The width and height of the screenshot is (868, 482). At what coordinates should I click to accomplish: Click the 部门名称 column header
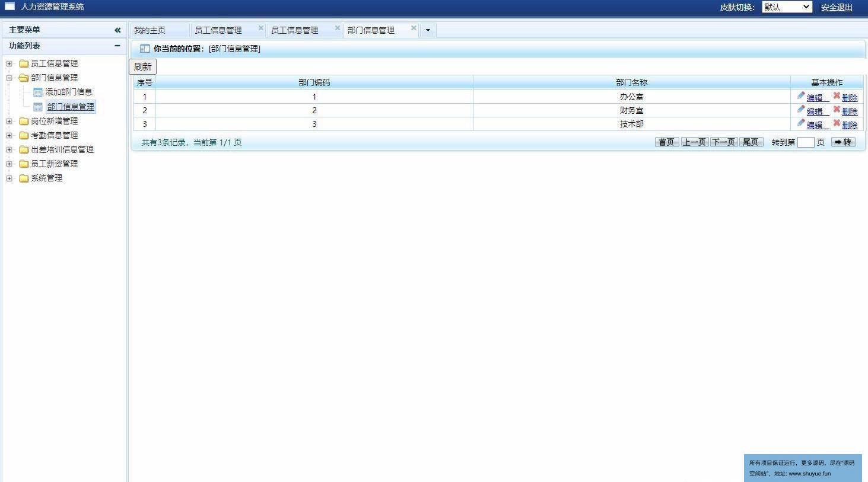coord(632,82)
